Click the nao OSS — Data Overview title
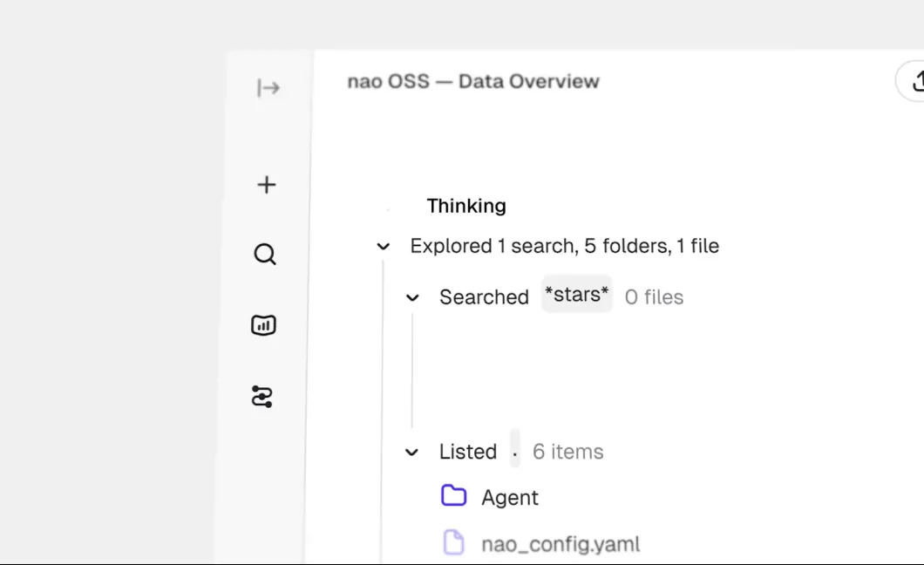This screenshot has width=924, height=565. tap(473, 81)
